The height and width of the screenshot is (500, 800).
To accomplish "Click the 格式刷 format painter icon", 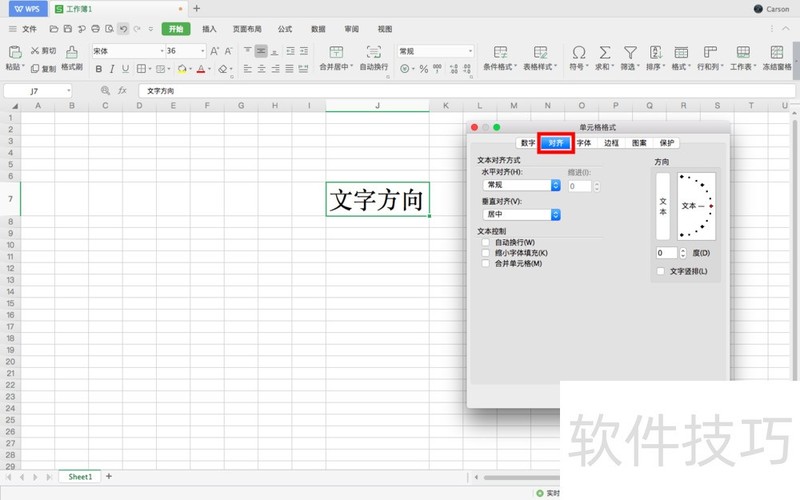I will (72, 51).
